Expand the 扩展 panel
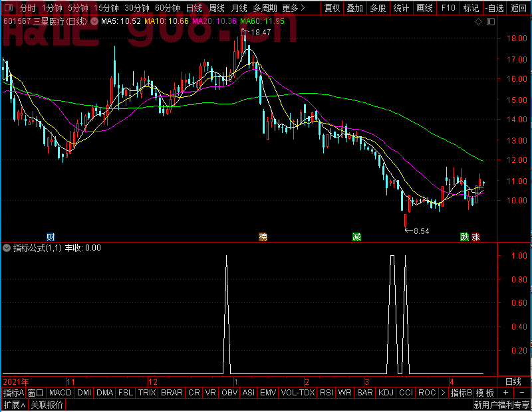Viewport: 532px width, 412px height. coord(15,405)
